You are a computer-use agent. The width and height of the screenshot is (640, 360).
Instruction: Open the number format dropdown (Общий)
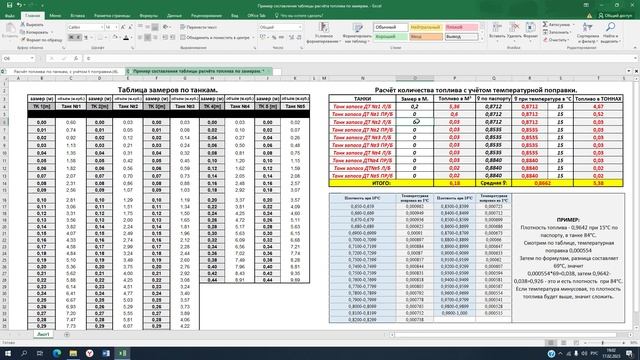tap(300, 27)
